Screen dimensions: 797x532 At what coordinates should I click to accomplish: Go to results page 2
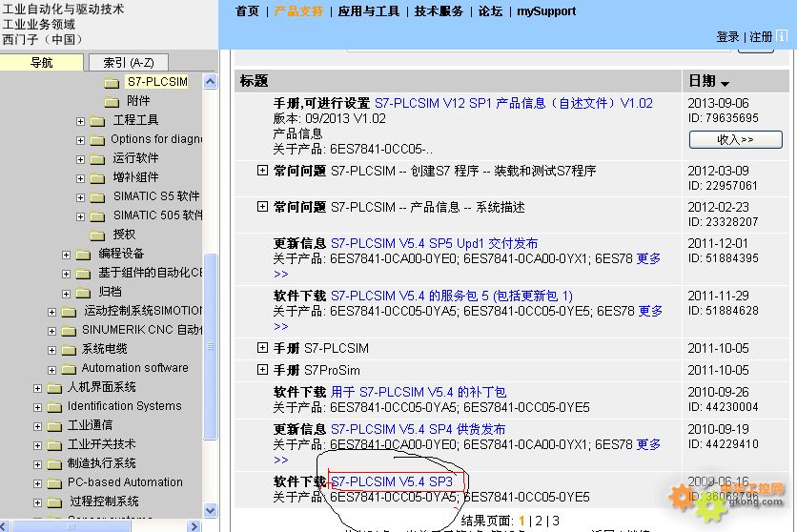tap(539, 521)
